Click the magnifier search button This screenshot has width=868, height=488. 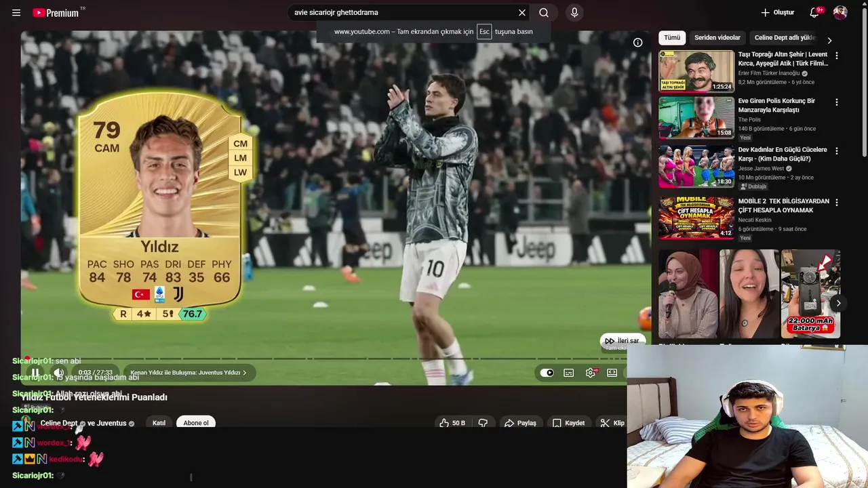(x=544, y=13)
